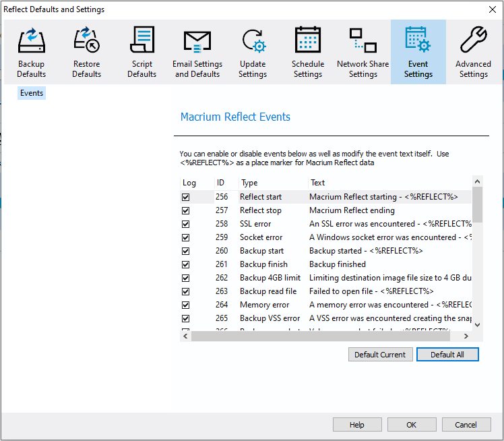Click the horizontal scrollbar right arrow
Image resolution: width=504 pixels, height=441 pixels.
(x=466, y=335)
